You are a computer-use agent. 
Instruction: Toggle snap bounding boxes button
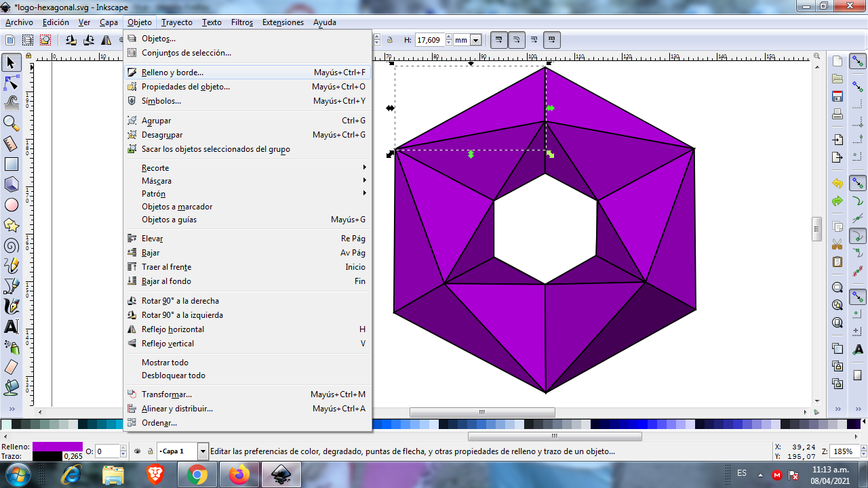coord(858,87)
